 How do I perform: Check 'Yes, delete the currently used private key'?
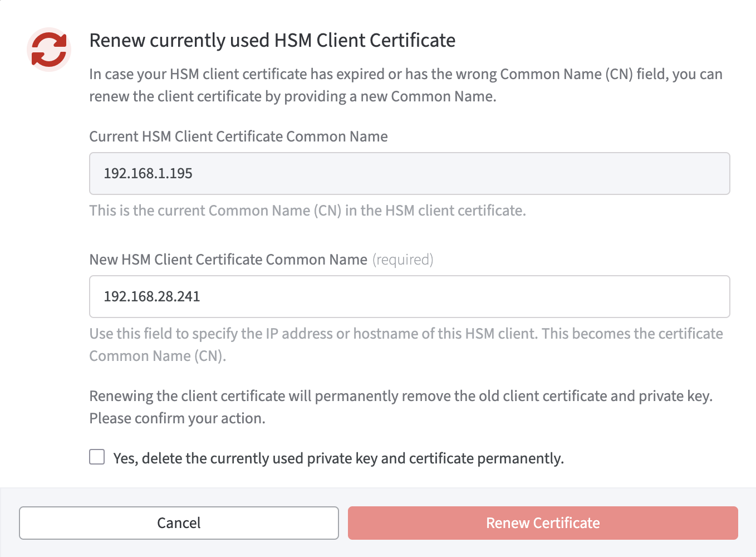97,457
